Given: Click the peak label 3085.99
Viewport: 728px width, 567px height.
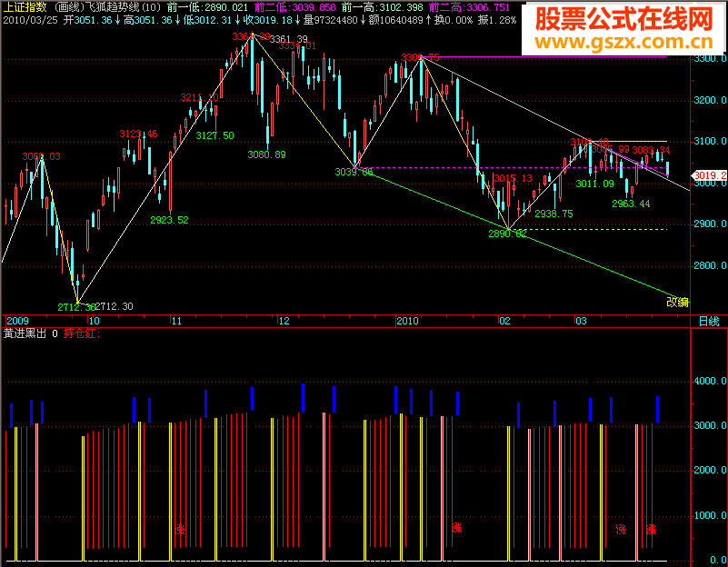Looking at the screenshot, I should click(x=611, y=149).
